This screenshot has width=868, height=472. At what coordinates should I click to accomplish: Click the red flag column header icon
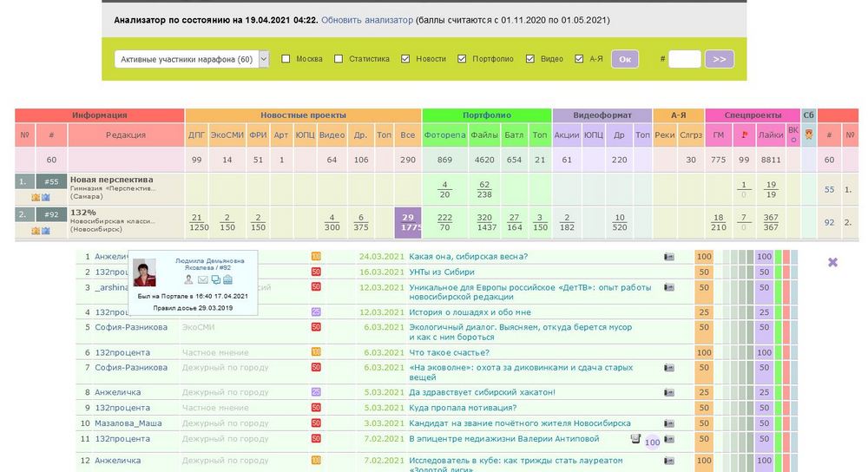tap(742, 135)
